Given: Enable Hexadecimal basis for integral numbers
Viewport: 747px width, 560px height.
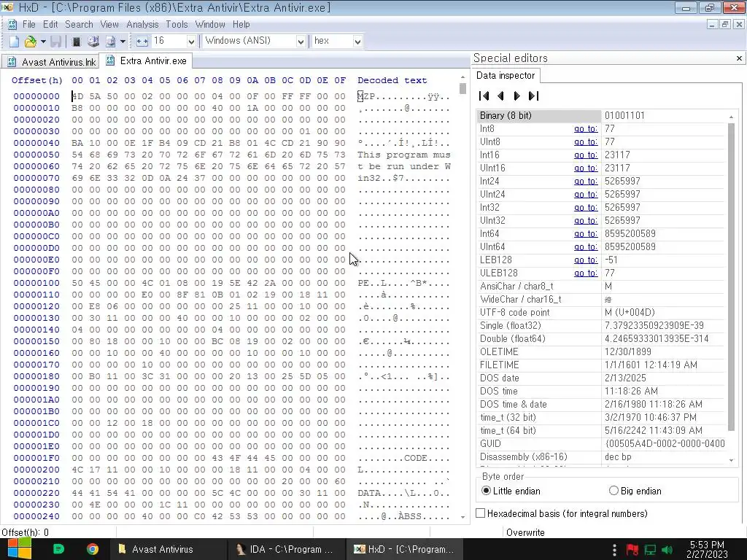Looking at the screenshot, I should tap(562, 513).
